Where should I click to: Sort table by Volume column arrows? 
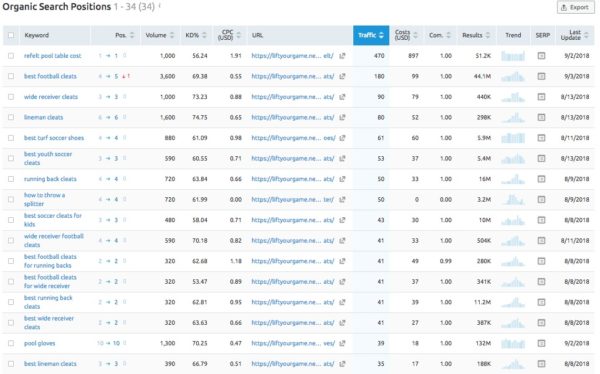[172, 35]
